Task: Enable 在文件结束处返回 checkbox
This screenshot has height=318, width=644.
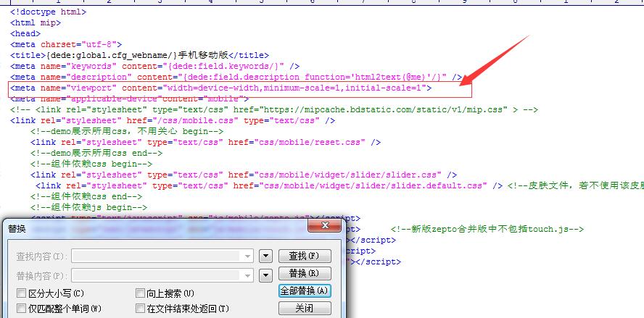Action: 141,309
